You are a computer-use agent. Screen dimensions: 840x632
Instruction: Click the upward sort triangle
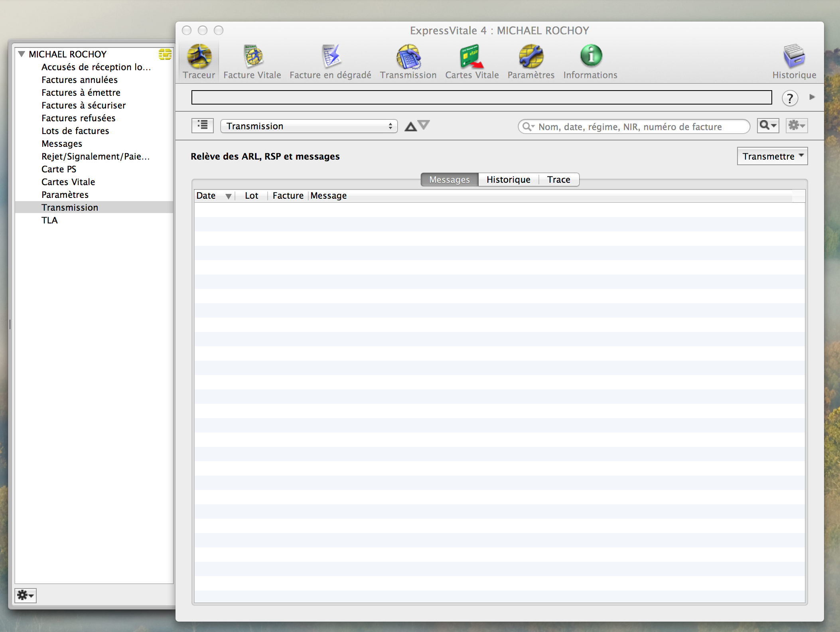[410, 127]
